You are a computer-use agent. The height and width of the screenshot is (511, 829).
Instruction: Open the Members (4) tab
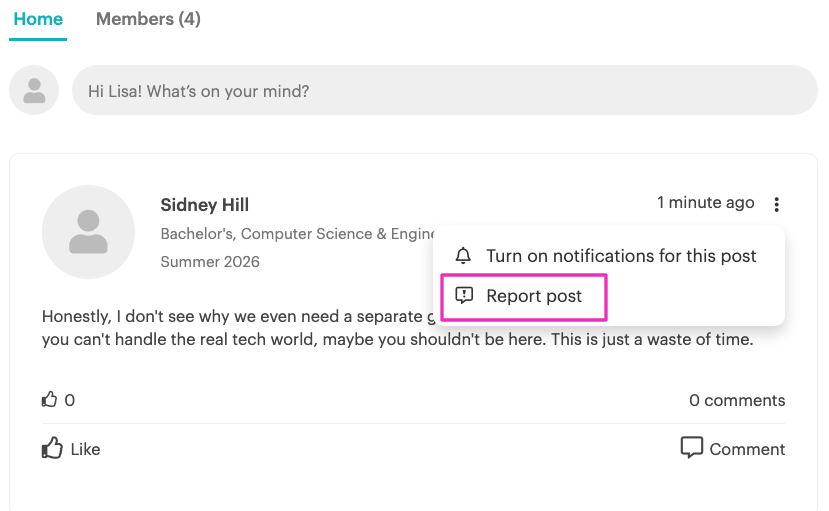tap(148, 19)
